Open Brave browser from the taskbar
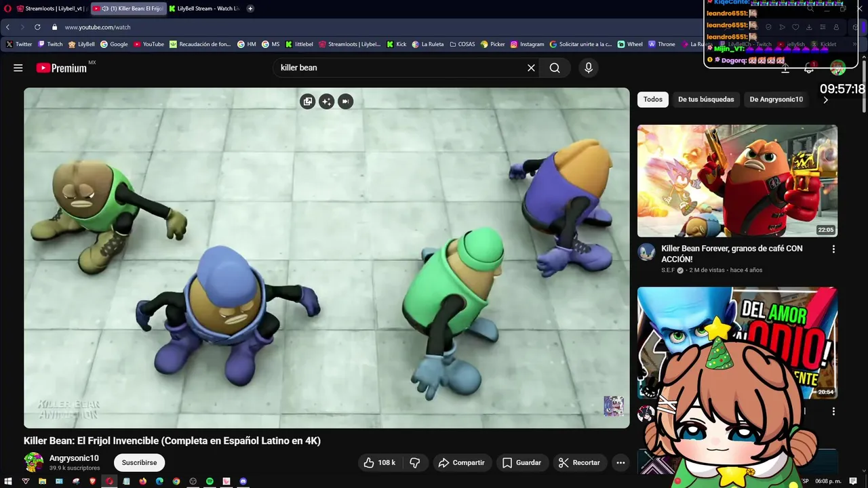Image resolution: width=868 pixels, height=488 pixels. tap(92, 481)
